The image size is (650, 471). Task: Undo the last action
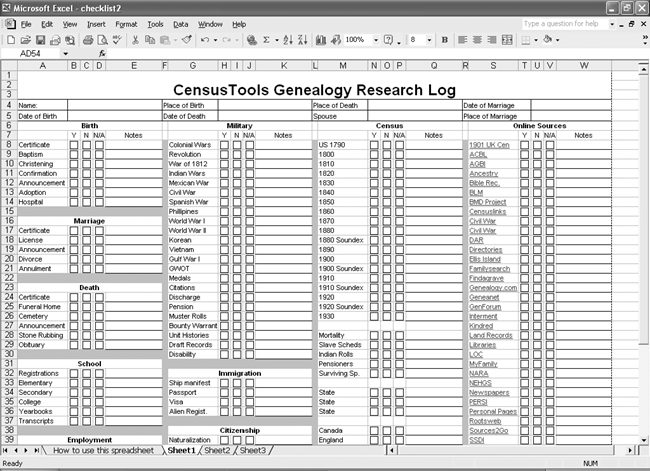tap(205, 40)
